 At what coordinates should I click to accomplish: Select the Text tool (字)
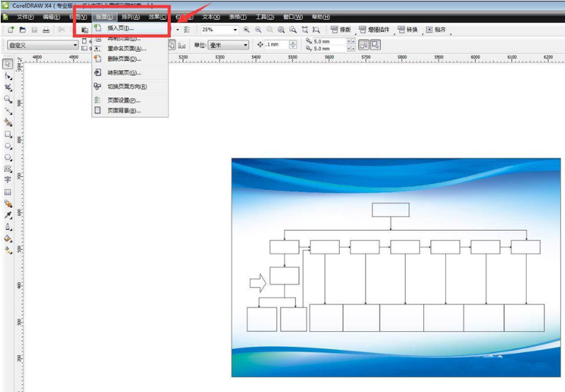point(8,180)
